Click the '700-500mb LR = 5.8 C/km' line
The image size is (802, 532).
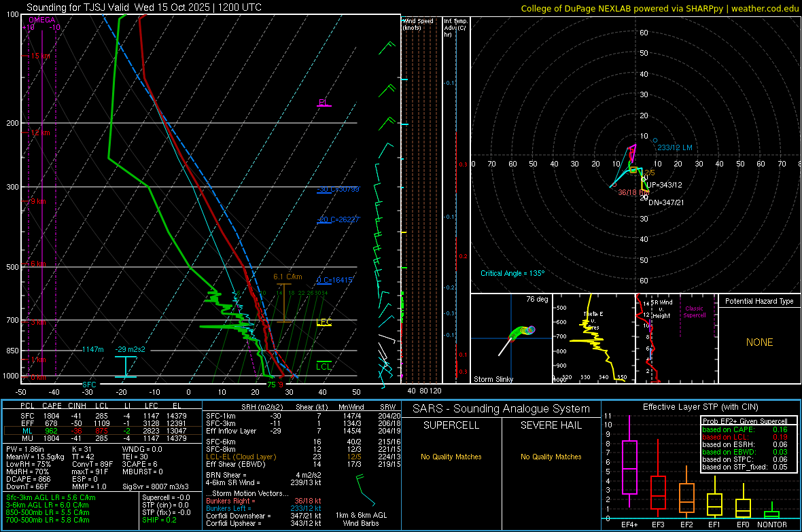tap(48, 520)
